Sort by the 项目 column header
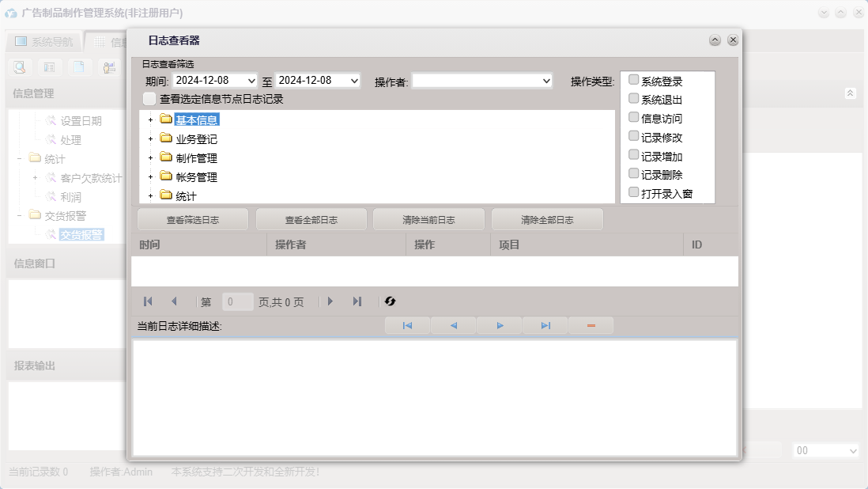The height and width of the screenshot is (489, 868). coord(587,244)
